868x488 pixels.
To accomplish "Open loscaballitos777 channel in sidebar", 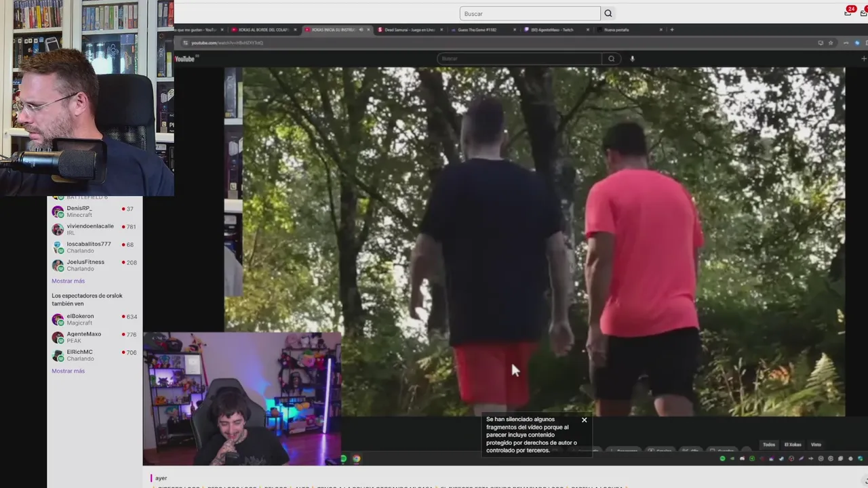I will [x=94, y=247].
